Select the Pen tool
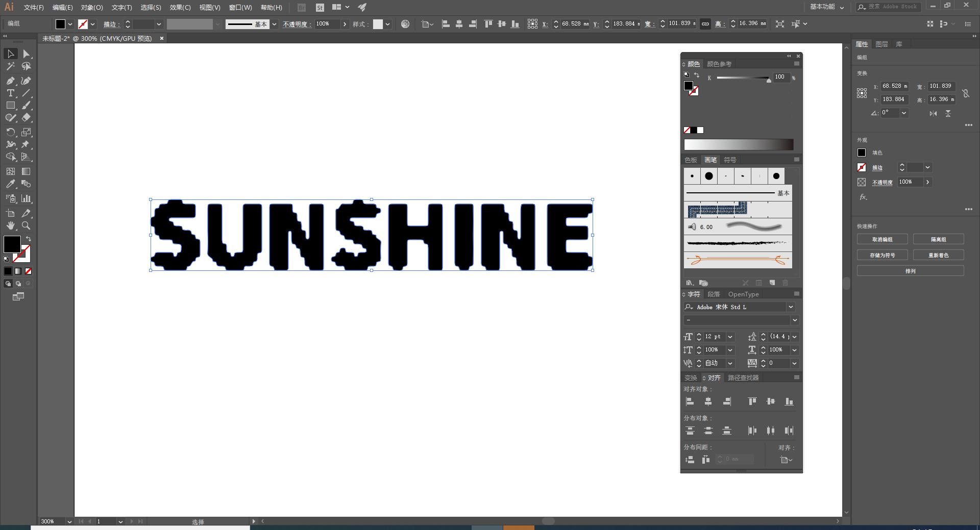980x530 pixels. point(10,81)
